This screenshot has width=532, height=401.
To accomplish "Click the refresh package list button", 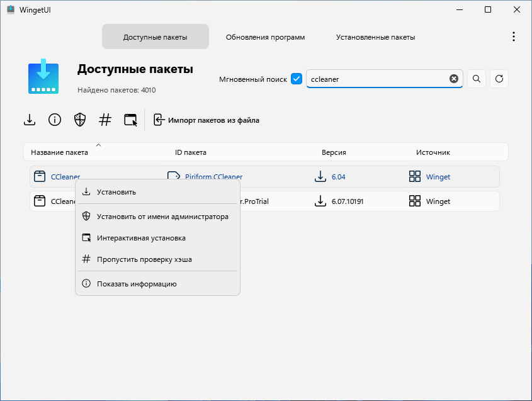I will [499, 79].
